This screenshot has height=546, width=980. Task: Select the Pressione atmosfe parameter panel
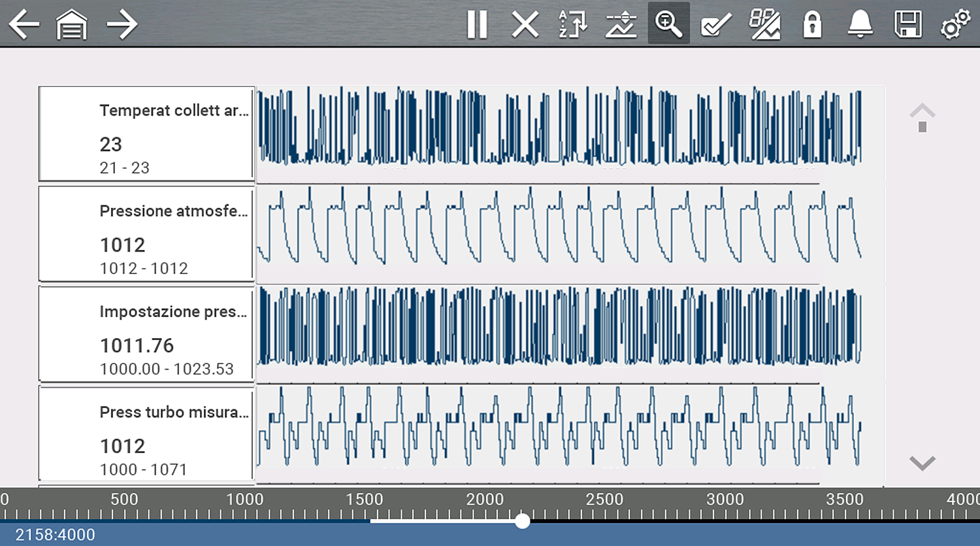click(146, 234)
